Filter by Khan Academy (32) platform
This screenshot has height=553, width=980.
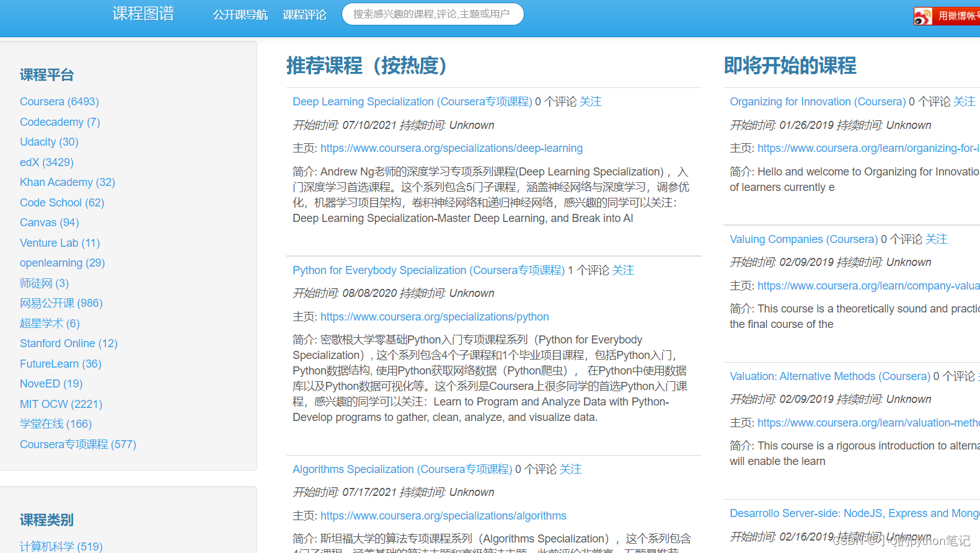(68, 182)
